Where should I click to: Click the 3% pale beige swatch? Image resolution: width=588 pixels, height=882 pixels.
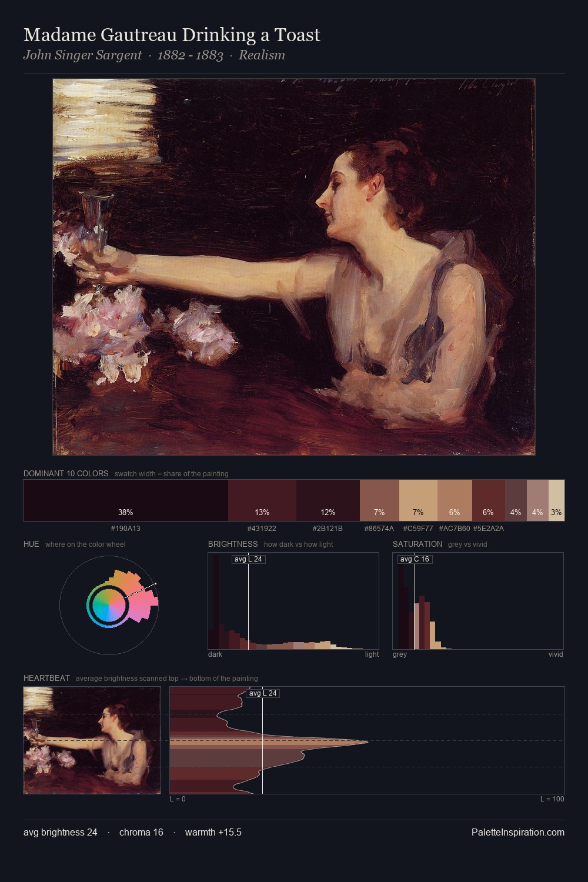(x=556, y=500)
